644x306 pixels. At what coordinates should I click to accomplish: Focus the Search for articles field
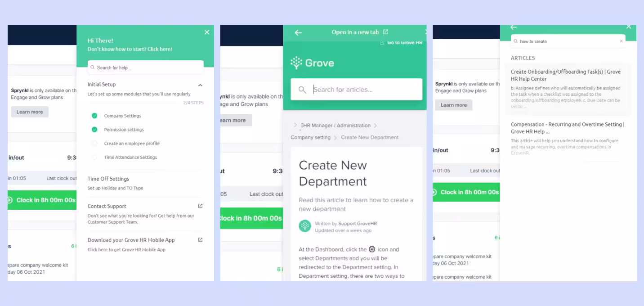click(356, 90)
